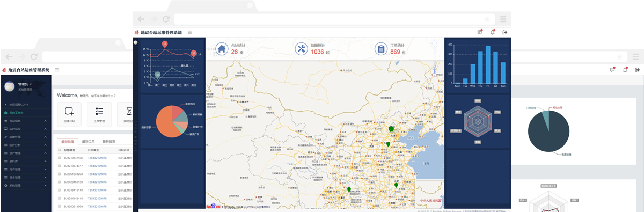Viewport: 644px width, 212px height.
Task: Select the 最新留言 tab
Action: click(109, 141)
